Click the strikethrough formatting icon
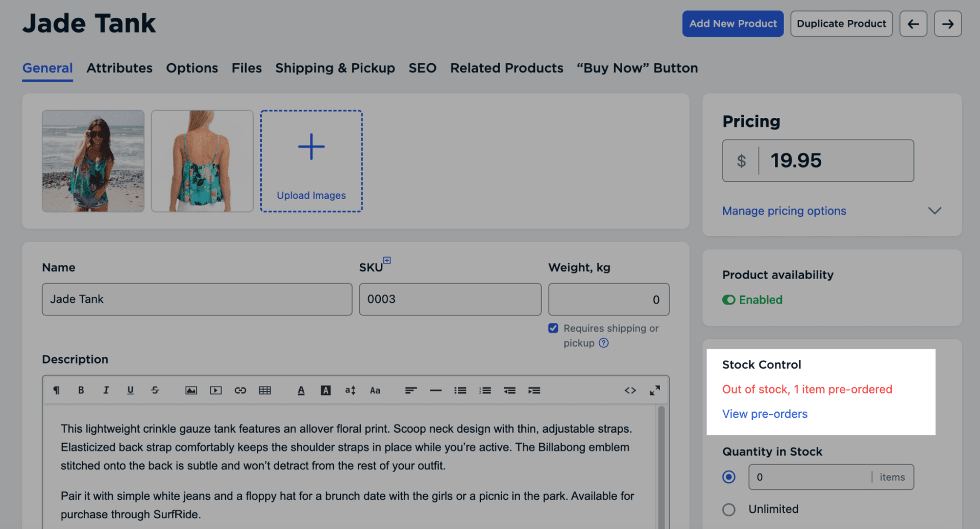 tap(155, 390)
